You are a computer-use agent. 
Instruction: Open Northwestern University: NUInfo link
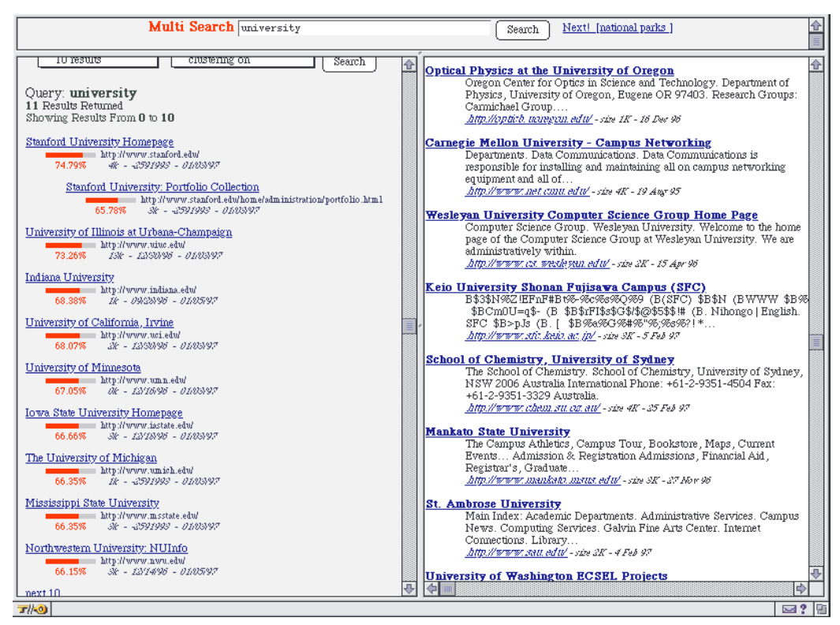[x=106, y=548]
